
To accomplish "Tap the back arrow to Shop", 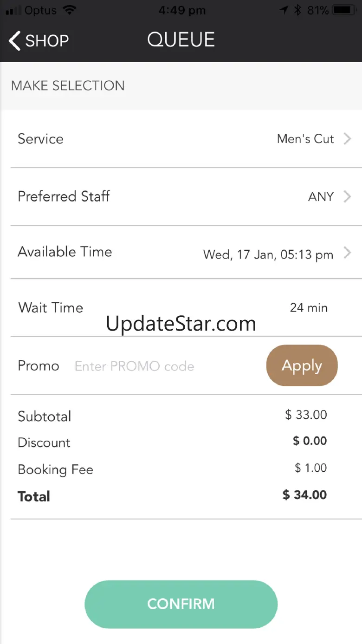I will [14, 41].
